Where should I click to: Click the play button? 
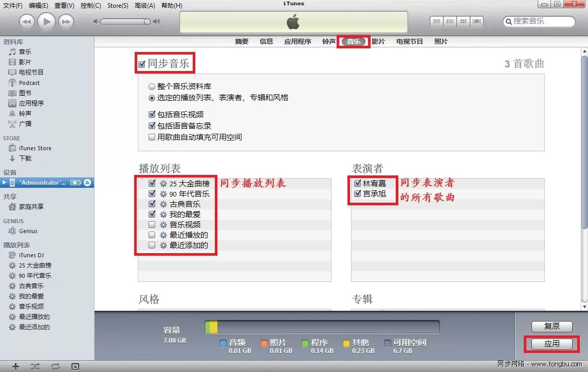[x=46, y=22]
